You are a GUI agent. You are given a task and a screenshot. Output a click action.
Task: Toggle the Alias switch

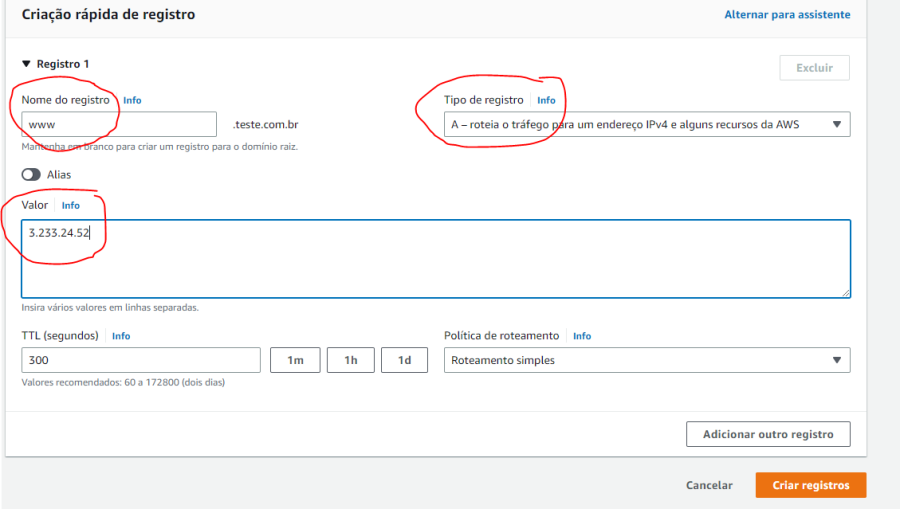31,174
